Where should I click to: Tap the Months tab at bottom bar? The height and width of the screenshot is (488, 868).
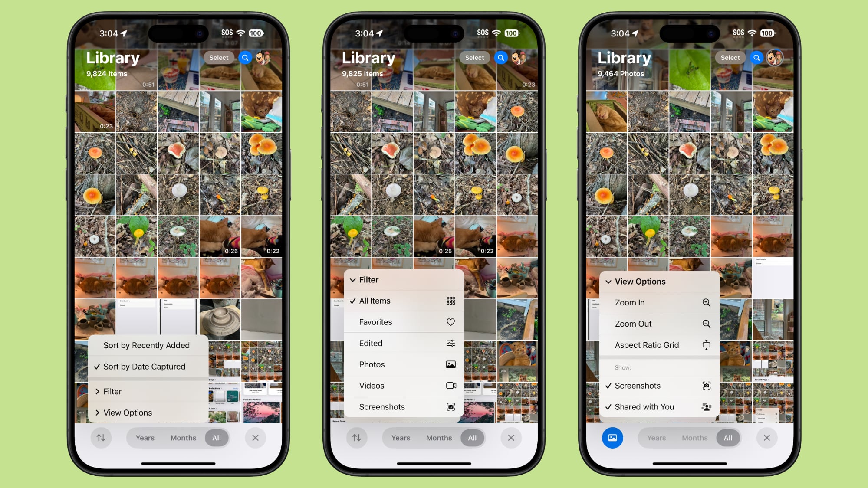click(184, 437)
